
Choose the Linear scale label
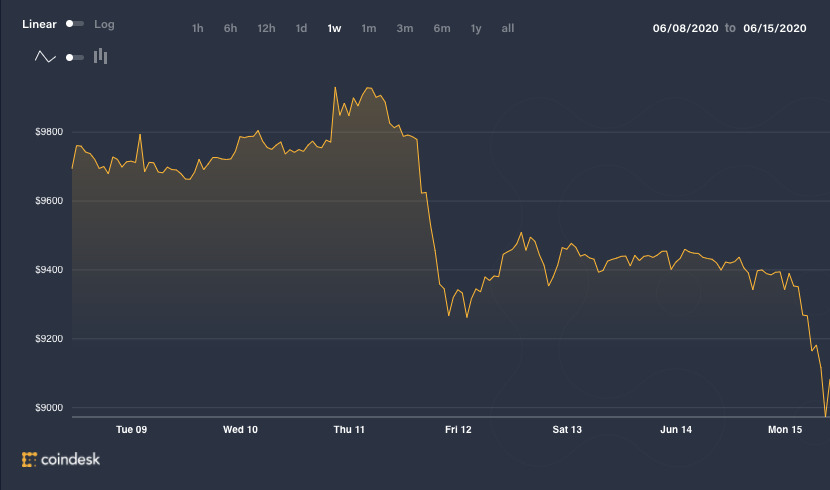coord(39,24)
